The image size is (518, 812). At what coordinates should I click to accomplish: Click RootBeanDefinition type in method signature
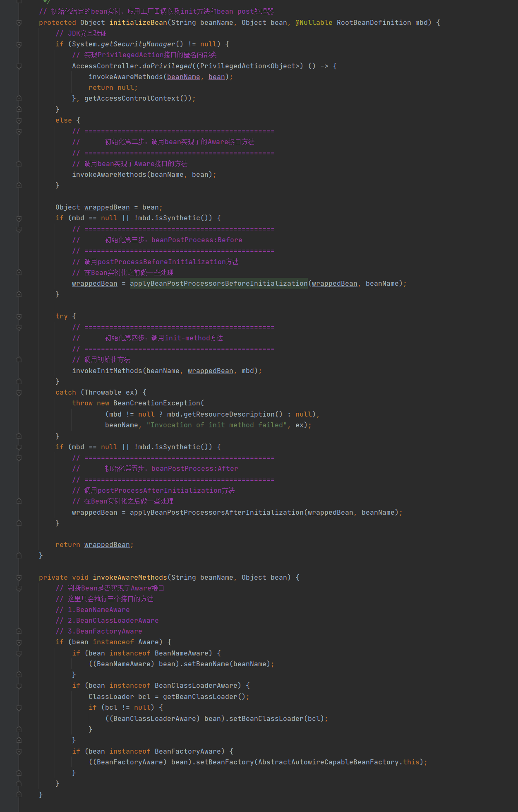(374, 23)
